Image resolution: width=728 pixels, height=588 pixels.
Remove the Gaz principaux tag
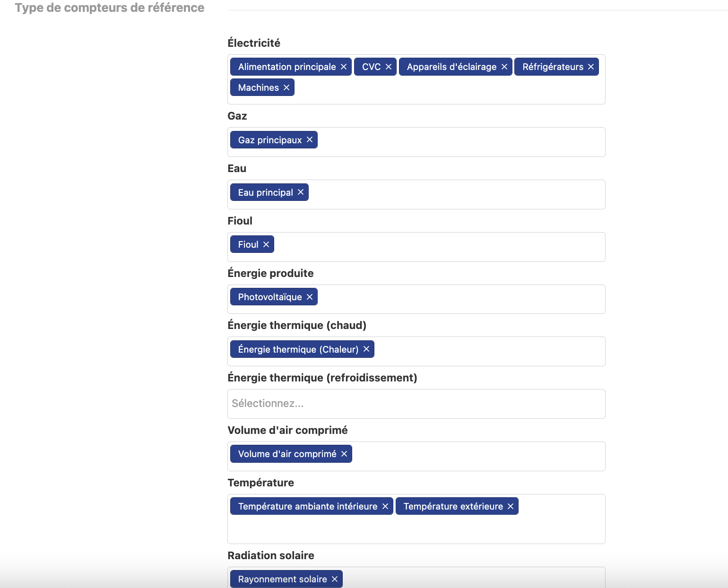click(310, 139)
